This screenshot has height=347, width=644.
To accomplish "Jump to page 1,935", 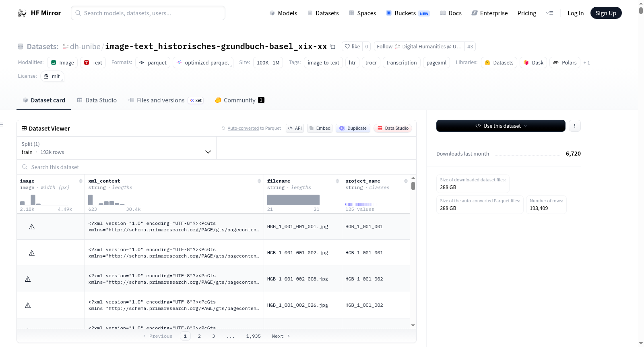I will pos(254,336).
